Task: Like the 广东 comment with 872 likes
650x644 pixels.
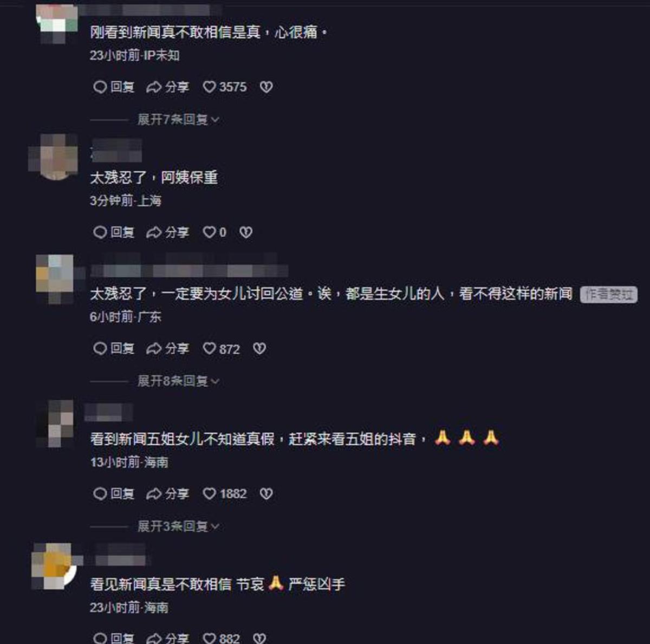Action: pos(222,349)
